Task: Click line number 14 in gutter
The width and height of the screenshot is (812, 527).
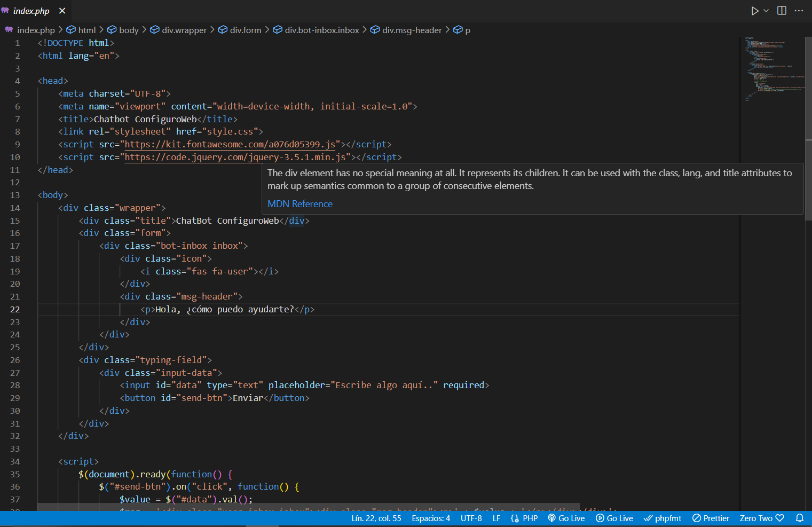Action: [15, 208]
